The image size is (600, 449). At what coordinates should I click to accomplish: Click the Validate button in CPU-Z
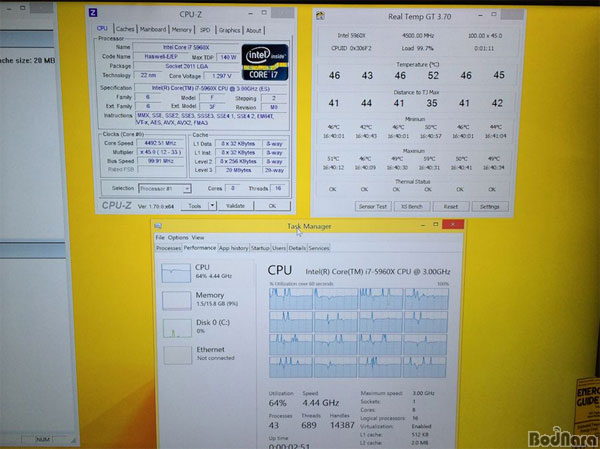coord(235,206)
